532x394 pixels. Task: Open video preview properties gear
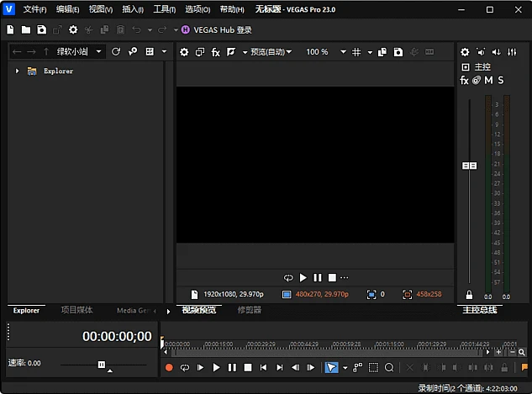coord(184,52)
